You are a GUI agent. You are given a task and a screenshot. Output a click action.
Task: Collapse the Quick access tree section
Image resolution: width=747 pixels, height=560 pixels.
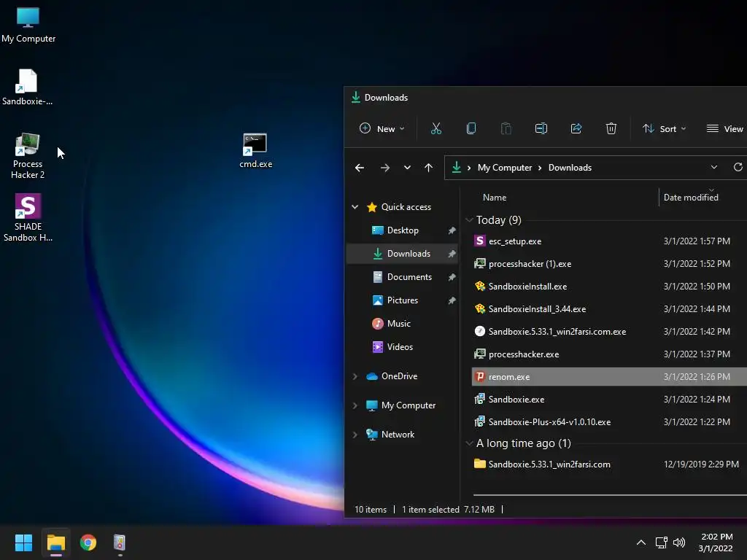click(355, 206)
